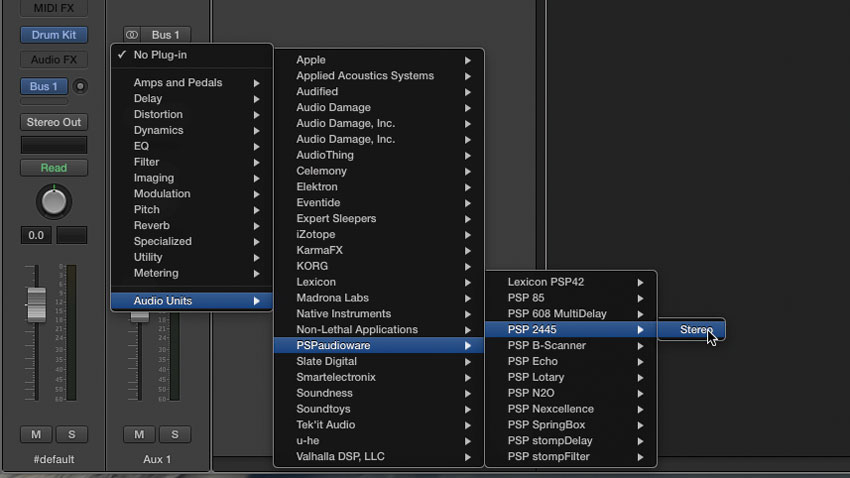Open the Imaging submenu
Viewport: 850px width, 478px height.
pyautogui.click(x=192, y=178)
